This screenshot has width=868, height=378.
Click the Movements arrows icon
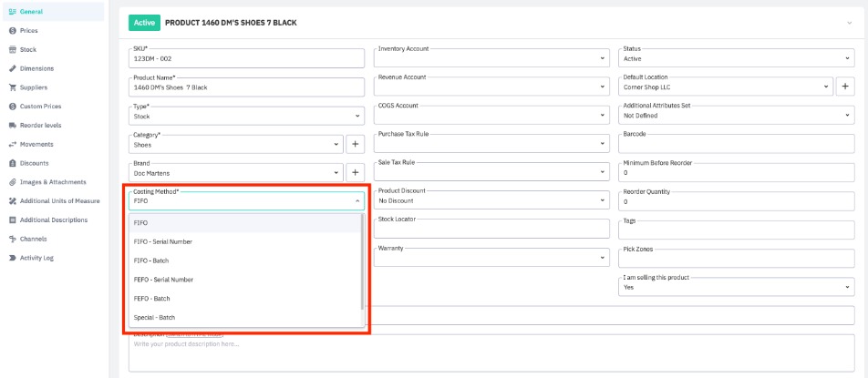tap(12, 144)
